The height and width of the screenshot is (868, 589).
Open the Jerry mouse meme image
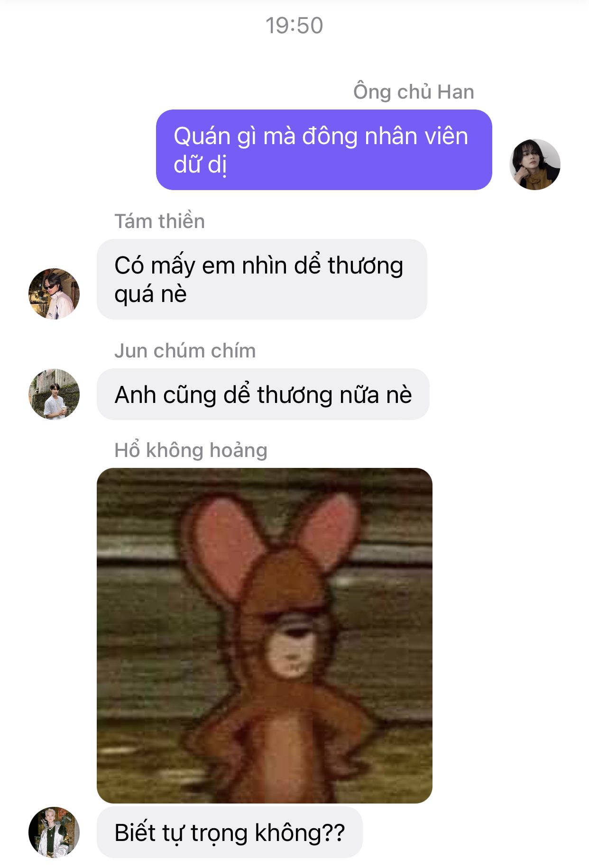265,636
